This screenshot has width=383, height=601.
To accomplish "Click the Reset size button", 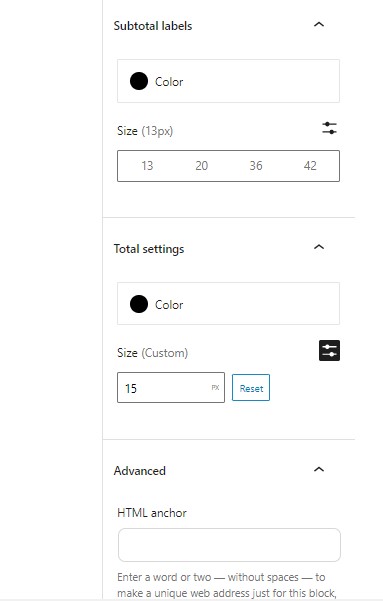I will tap(251, 388).
